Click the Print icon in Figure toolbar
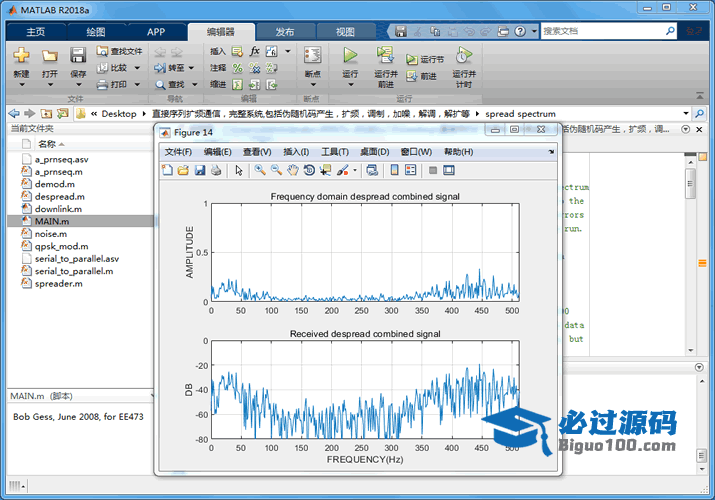 click(x=216, y=170)
